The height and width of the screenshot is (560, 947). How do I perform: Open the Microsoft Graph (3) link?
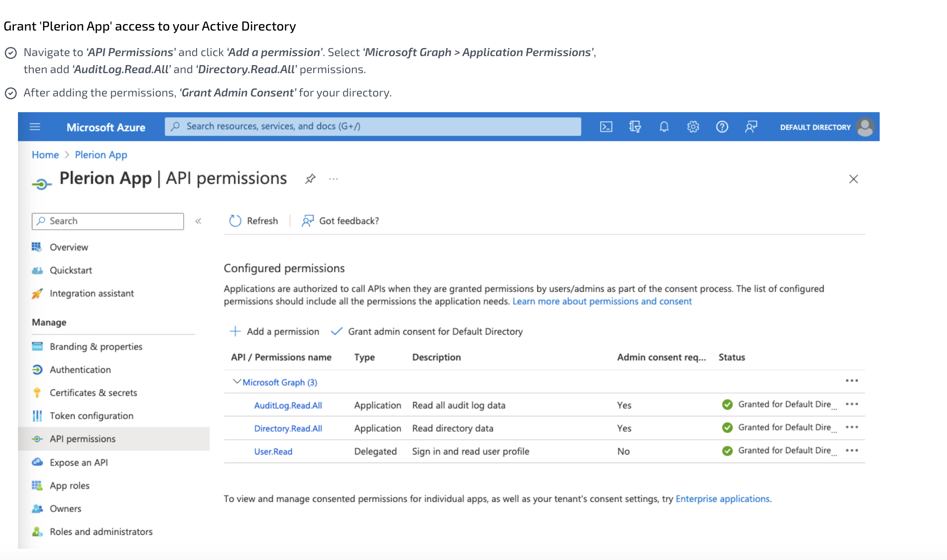coord(280,382)
